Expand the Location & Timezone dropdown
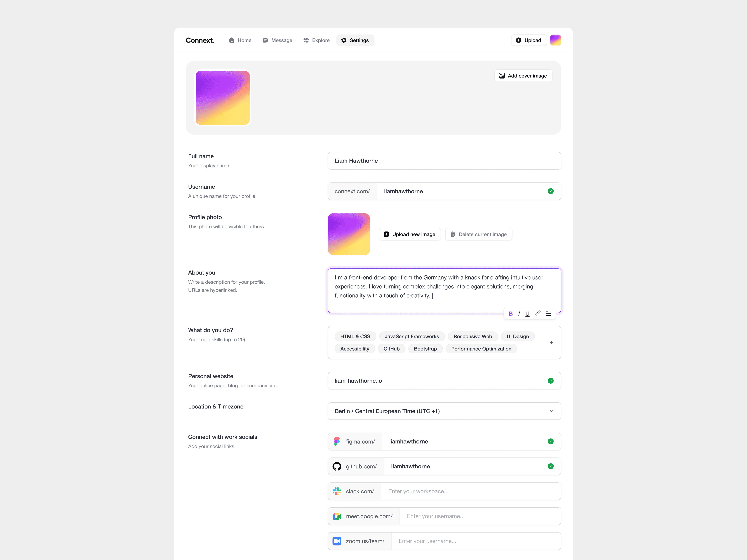This screenshot has width=747, height=560. (x=552, y=411)
